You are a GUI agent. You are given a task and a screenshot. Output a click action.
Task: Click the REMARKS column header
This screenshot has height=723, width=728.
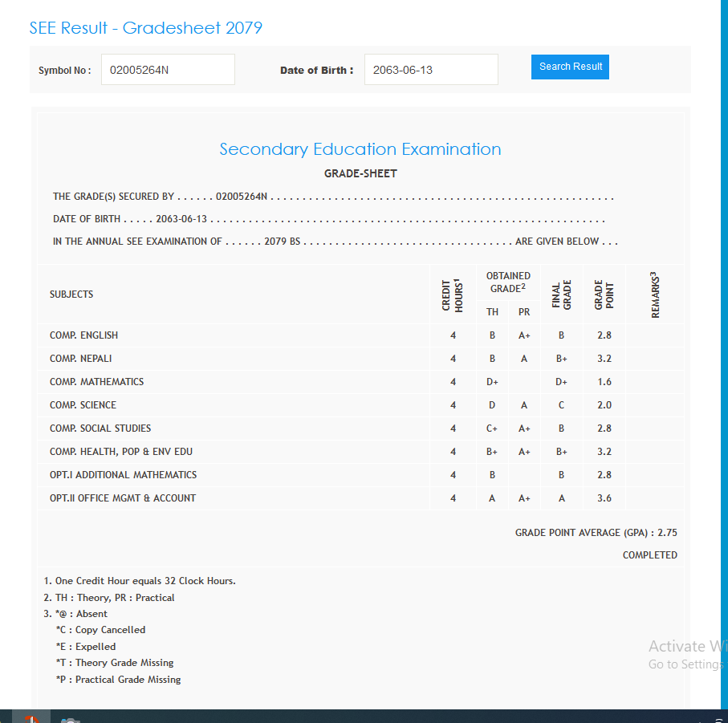656,294
